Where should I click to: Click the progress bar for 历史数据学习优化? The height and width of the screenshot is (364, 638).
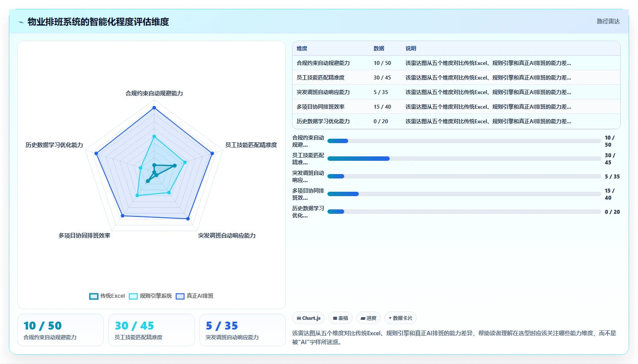point(464,212)
